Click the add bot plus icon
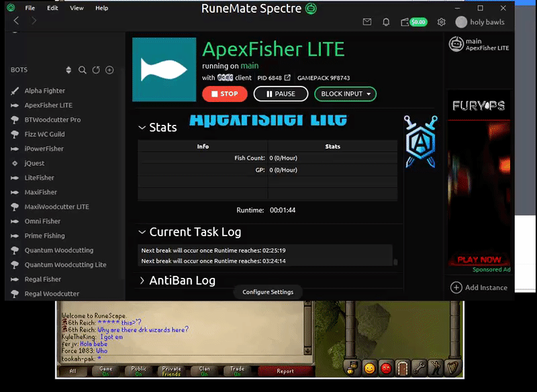 click(109, 70)
